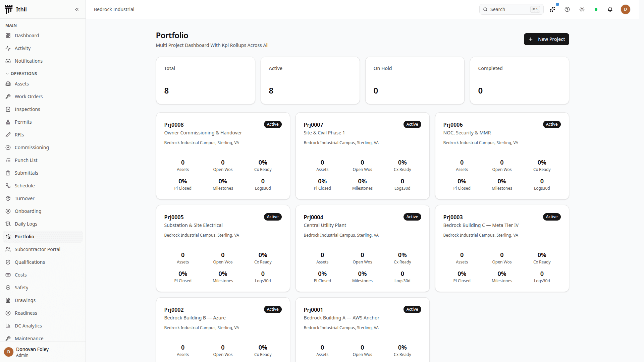Click Milestones value on Prj0007
Image resolution: width=644 pixels, height=362 pixels.
tap(362, 181)
